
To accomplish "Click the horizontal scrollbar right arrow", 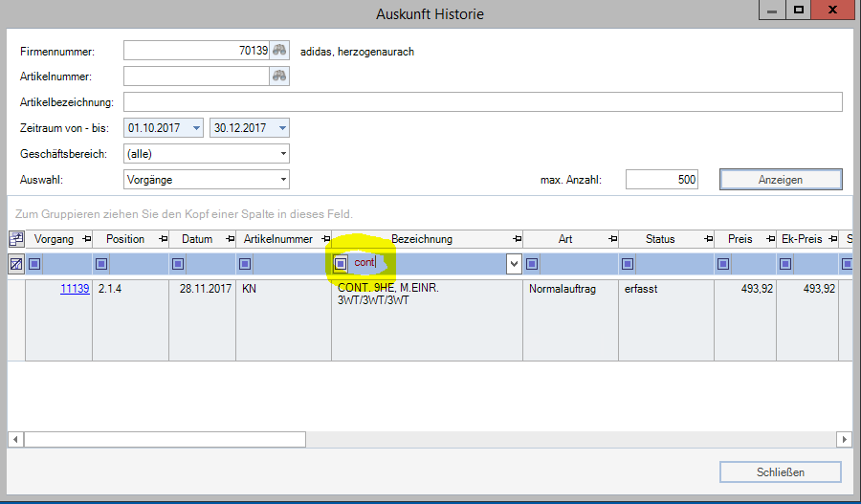I will (x=844, y=439).
